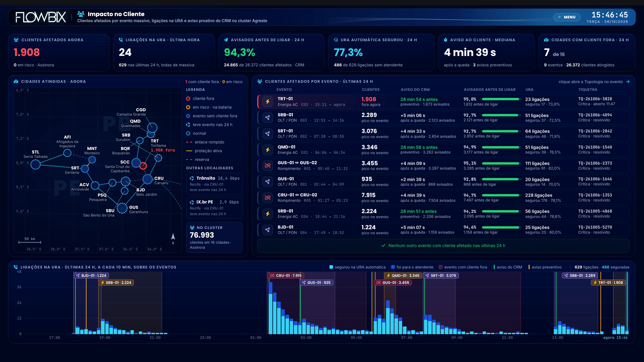Viewport: 644px width, 362px height.
Task: Click the GUS-01 · 3.455 timeline marker
Action: [x=393, y=283]
